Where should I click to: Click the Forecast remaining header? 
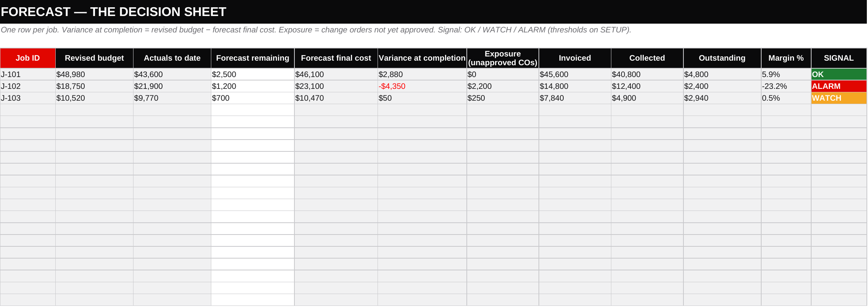252,58
